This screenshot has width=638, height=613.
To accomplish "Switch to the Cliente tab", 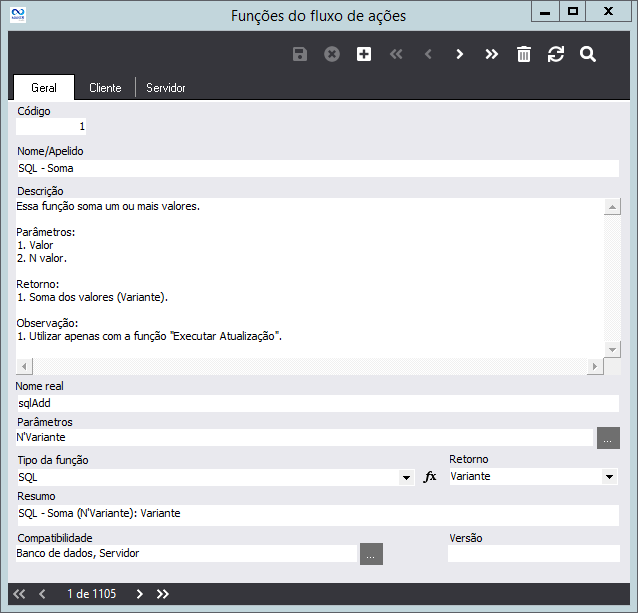I will tap(105, 88).
